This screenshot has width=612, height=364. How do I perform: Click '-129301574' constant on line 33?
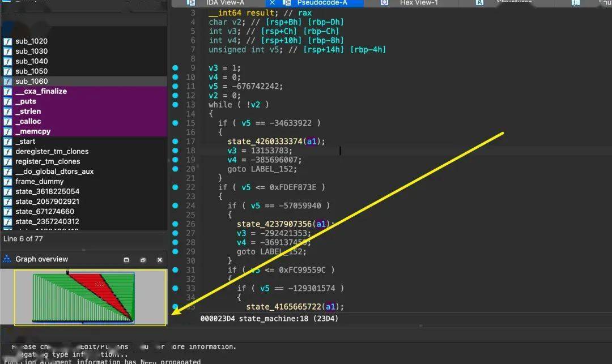(312, 288)
